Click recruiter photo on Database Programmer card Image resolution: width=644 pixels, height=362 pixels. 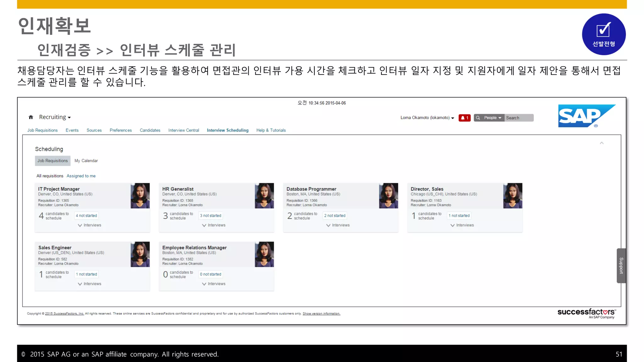[x=389, y=196]
